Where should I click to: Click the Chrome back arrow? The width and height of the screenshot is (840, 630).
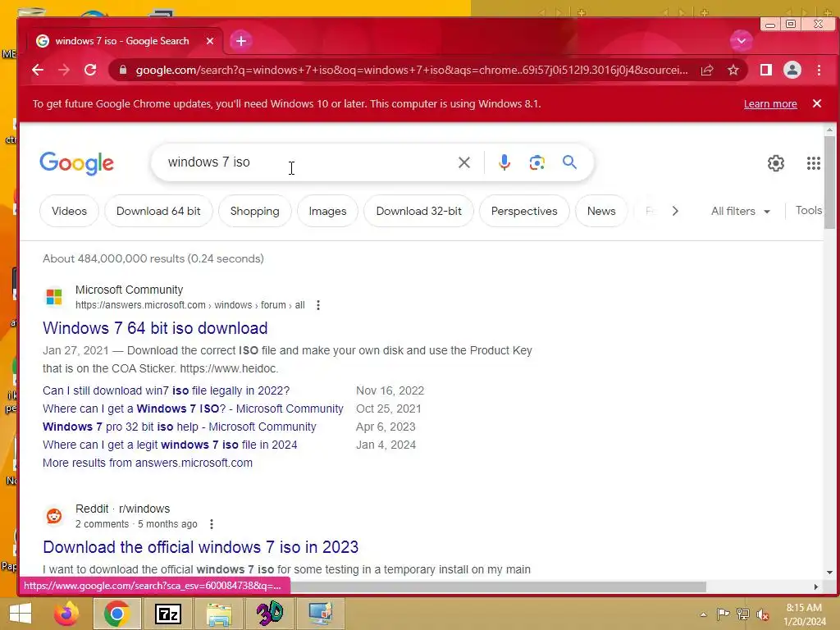tap(38, 70)
